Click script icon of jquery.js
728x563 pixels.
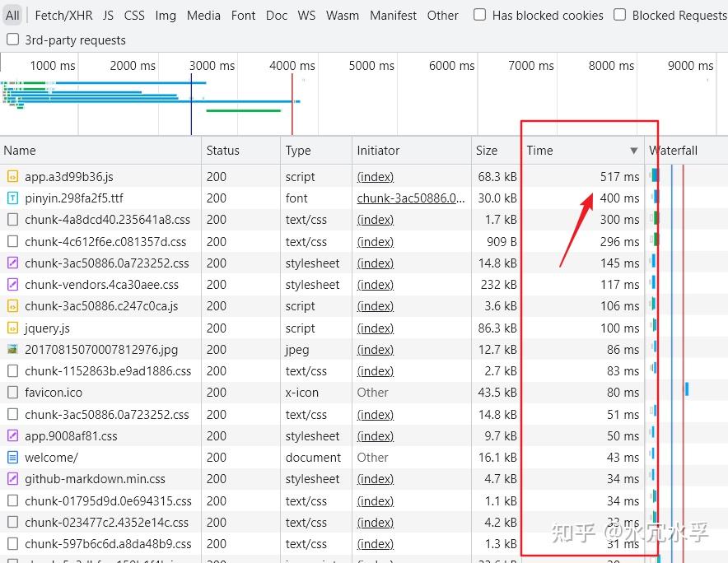[13, 328]
